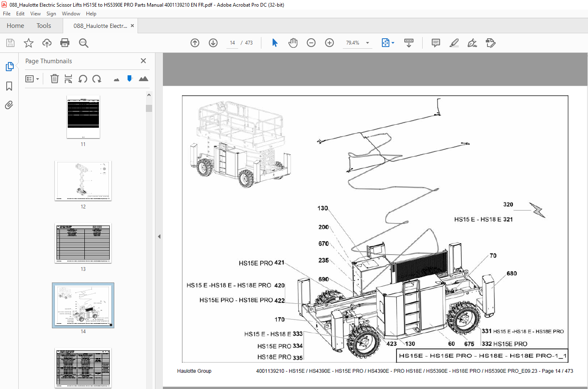Activate the Hand pan tool

coord(293,43)
